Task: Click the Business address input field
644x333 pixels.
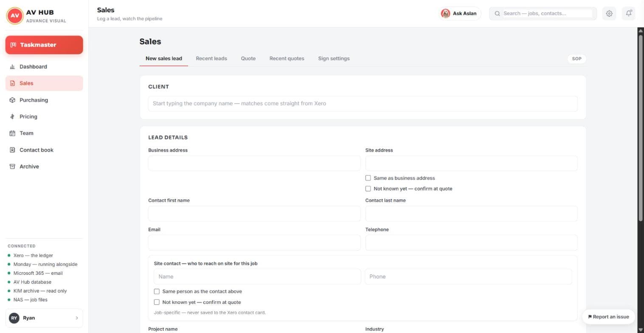Action: (254, 164)
